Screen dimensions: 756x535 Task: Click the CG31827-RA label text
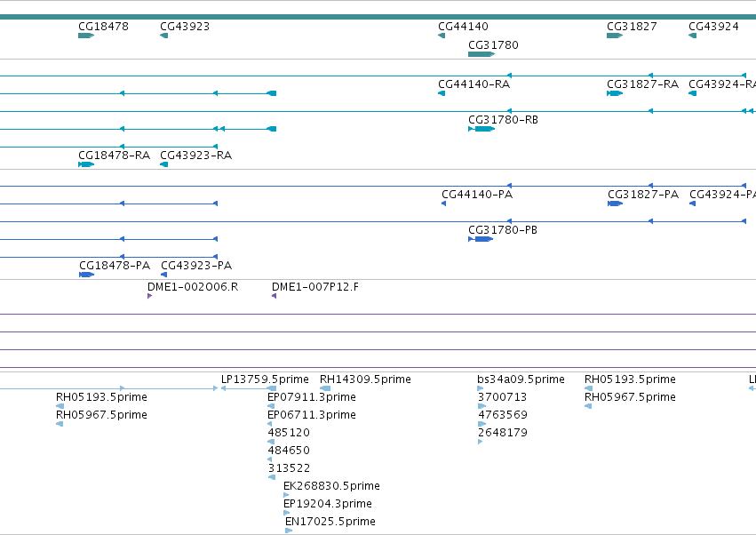[x=642, y=84]
